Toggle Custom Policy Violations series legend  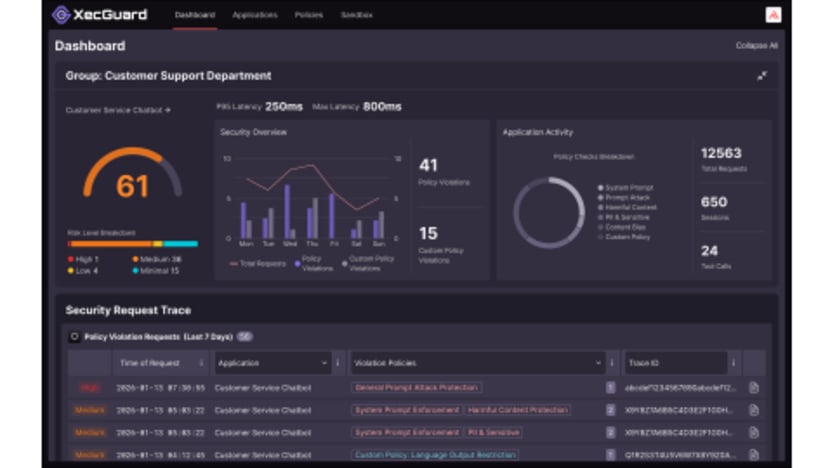(369, 264)
